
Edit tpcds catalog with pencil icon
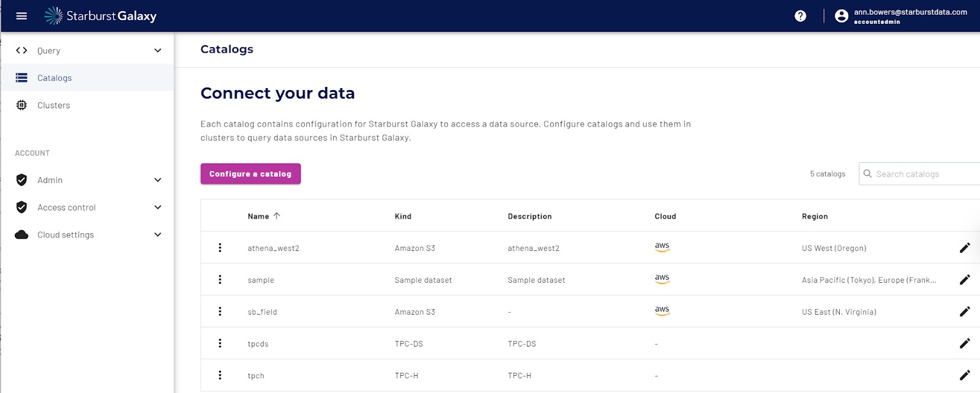tap(965, 343)
